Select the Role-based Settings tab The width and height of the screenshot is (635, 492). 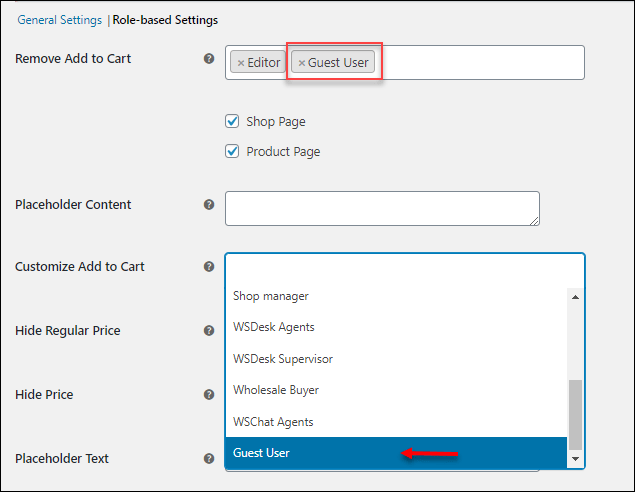(x=165, y=20)
